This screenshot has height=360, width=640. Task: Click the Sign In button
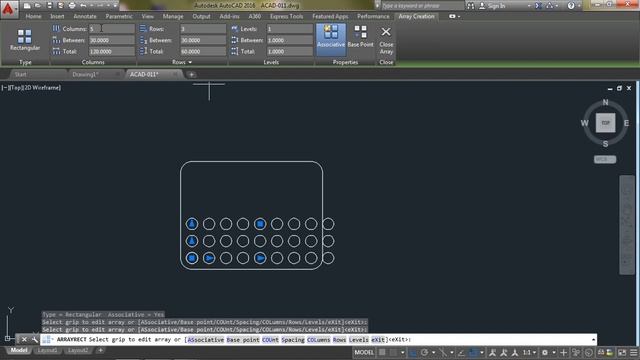click(492, 6)
